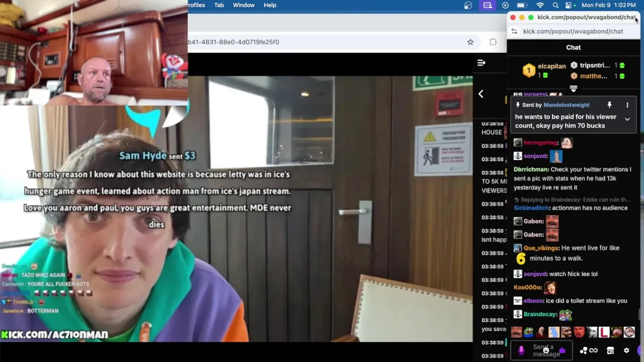The width and height of the screenshot is (644, 362).
Task: Click the 'Replying to Braindecay' reference line
Action: pyautogui.click(x=572, y=200)
